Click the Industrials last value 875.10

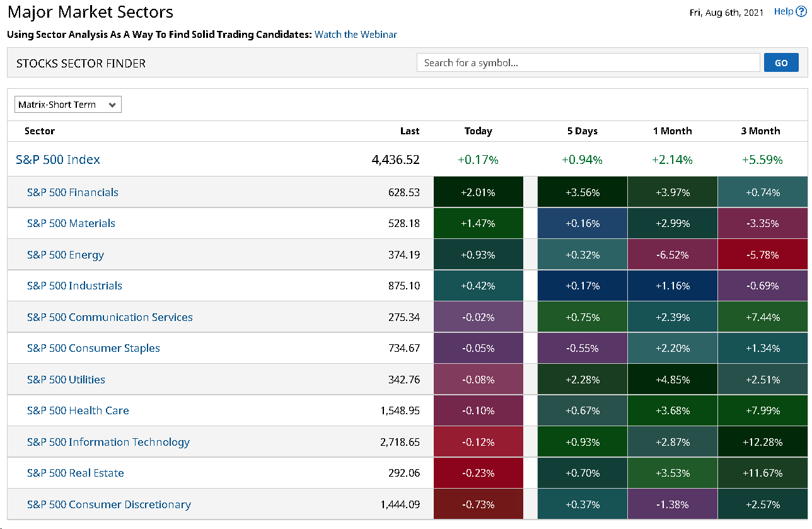click(404, 286)
